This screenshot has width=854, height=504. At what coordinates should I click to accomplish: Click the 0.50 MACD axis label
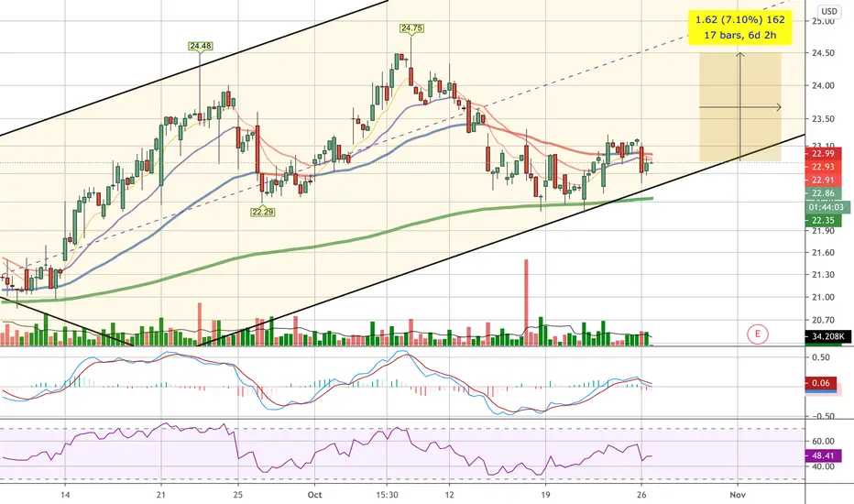tap(821, 357)
